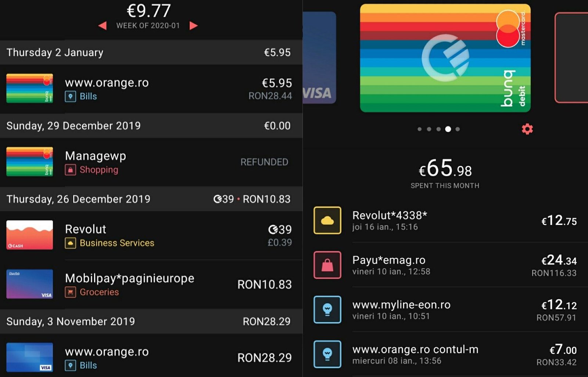Tap the RON28.44 converted amount
The height and width of the screenshot is (377, 588).
click(270, 96)
